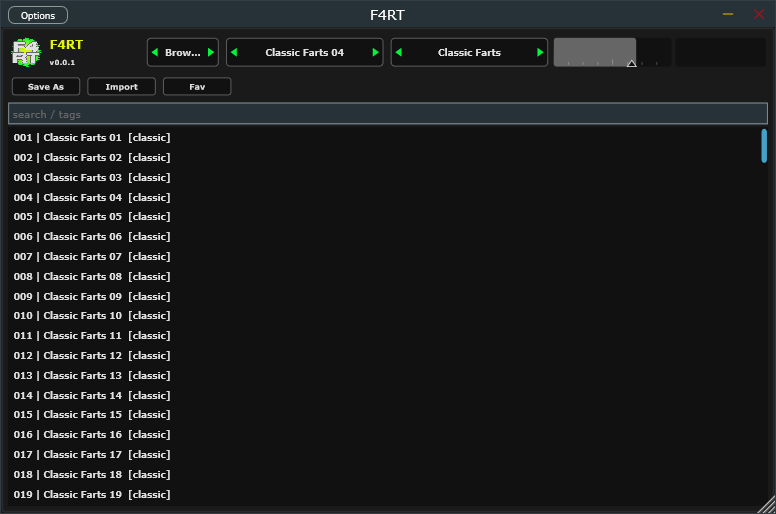The width and height of the screenshot is (776, 514).
Task: Click the Save As button
Action: [46, 87]
